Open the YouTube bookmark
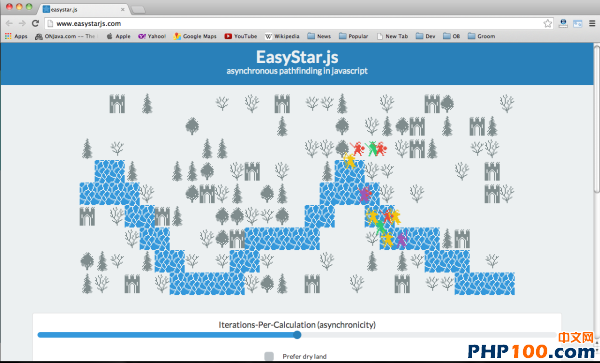Image resolution: width=600 pixels, height=363 pixels. click(241, 36)
